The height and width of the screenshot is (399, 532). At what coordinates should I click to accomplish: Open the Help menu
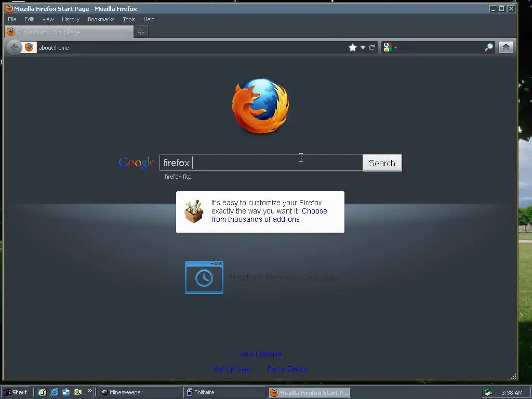149,19
